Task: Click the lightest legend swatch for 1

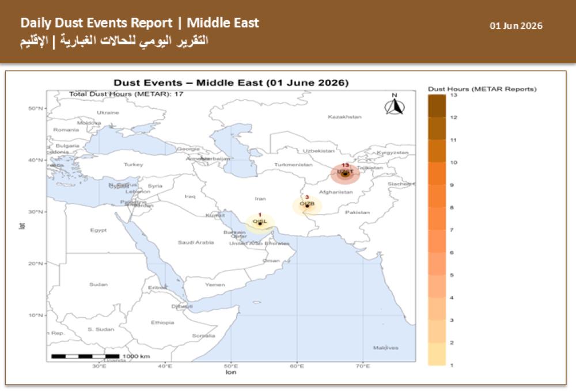Action: 437,354
